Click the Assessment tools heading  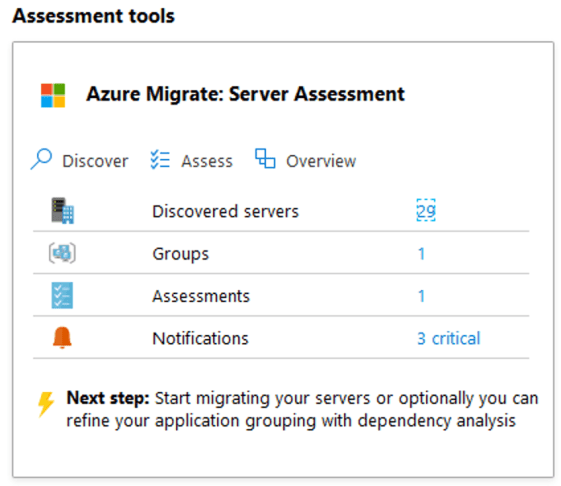(93, 16)
